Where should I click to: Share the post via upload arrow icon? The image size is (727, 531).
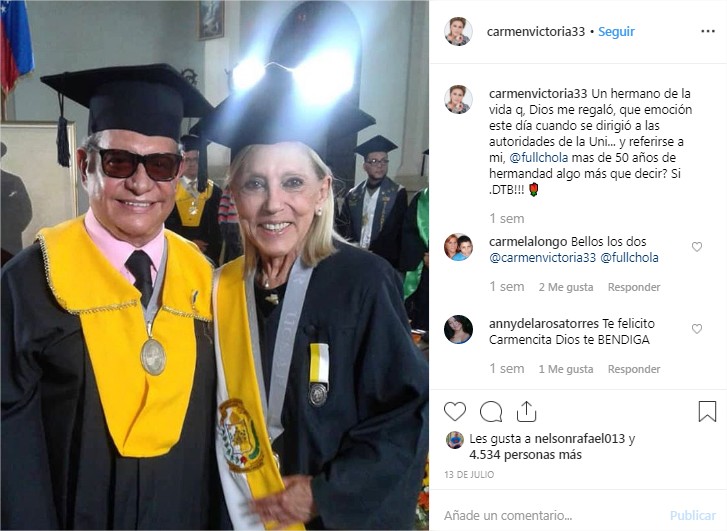[526, 411]
